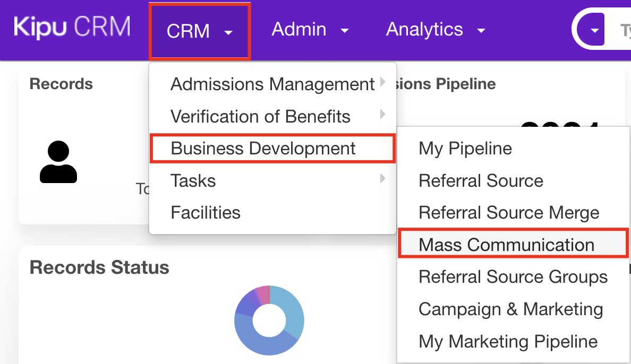This screenshot has height=364, width=631.
Task: Click the search filter dropdown arrow
Action: coord(594,30)
